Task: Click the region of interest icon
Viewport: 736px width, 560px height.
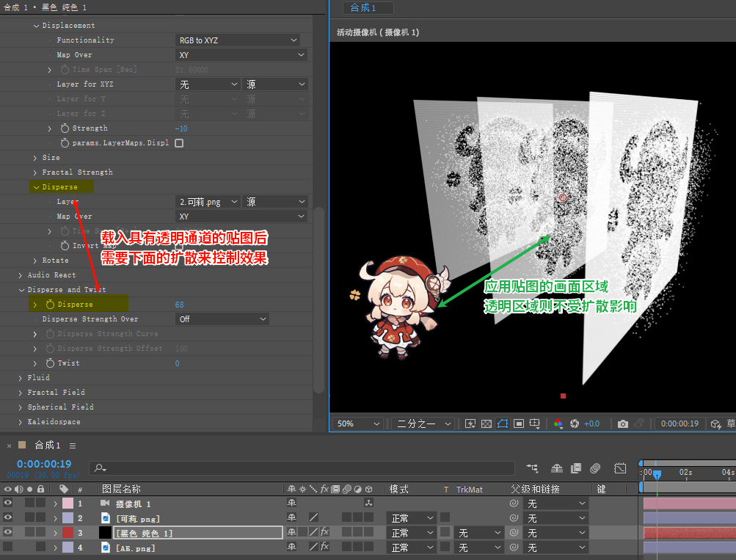Action: coord(519,424)
